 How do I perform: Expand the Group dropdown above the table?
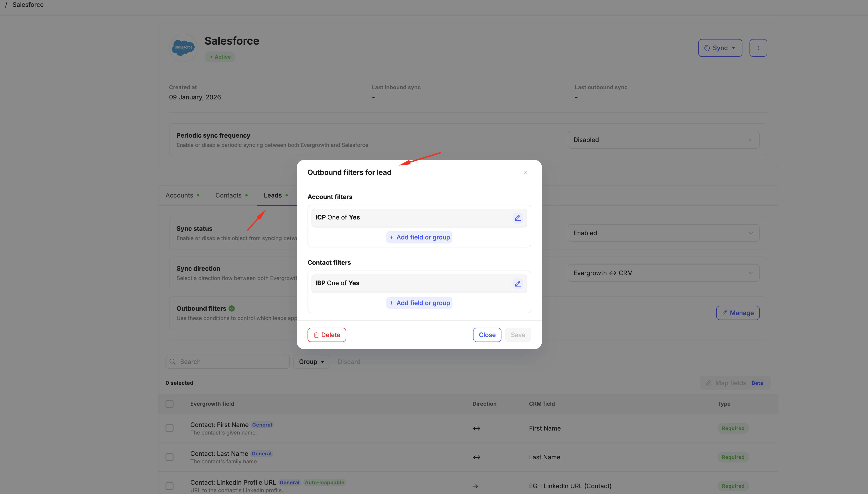[311, 361]
